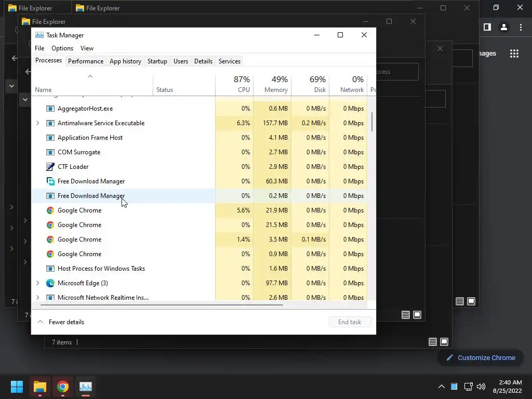Screen dimensions: 532x399
Task: Click the Microsoft Edge process icon
Action: (50, 283)
